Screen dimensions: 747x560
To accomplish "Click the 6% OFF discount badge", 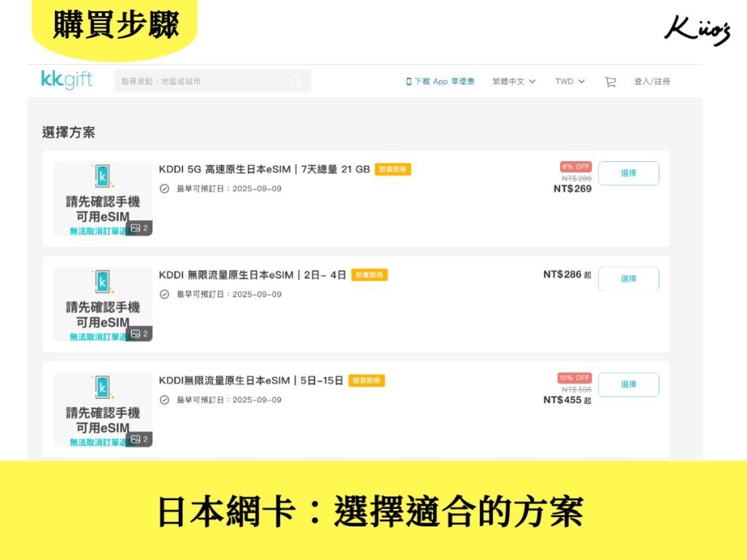I will [x=576, y=166].
